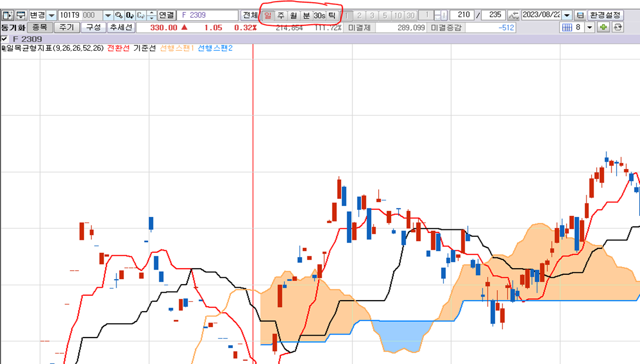The image size is (640, 364).
Task: Click the save settings disk icon
Action: coord(580,15)
